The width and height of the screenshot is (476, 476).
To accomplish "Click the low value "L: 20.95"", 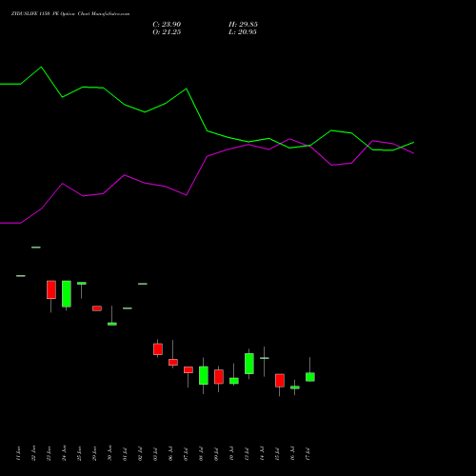I will (243, 32).
